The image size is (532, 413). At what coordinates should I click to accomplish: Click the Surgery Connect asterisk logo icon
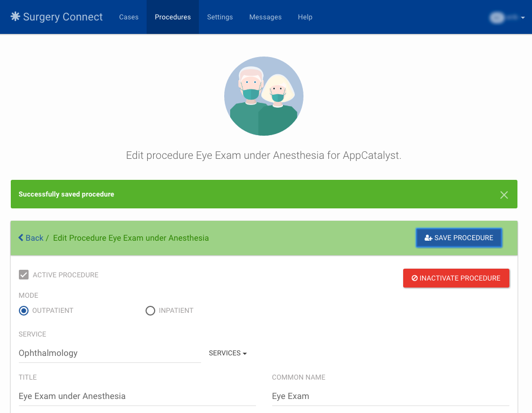pyautogui.click(x=15, y=17)
